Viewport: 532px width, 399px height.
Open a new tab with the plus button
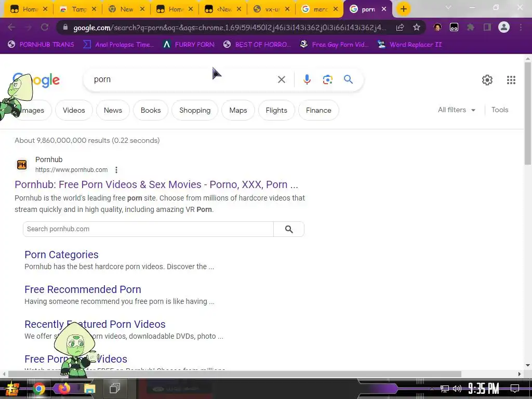pos(403,9)
